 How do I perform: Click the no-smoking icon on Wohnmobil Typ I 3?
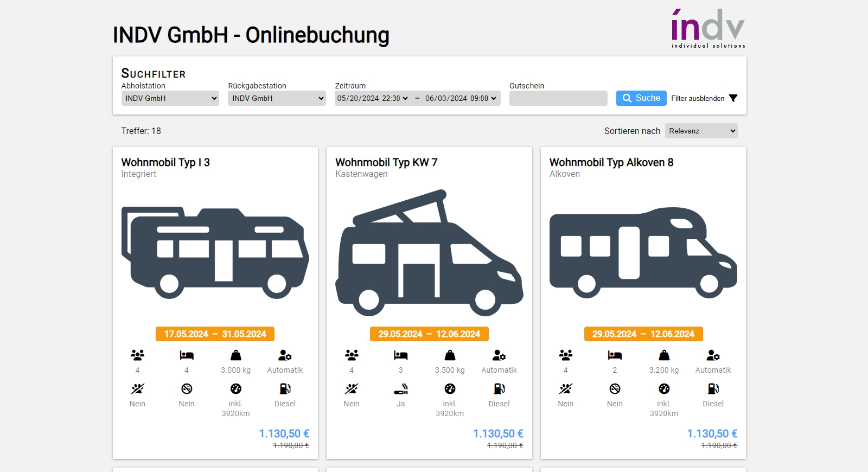click(x=187, y=389)
